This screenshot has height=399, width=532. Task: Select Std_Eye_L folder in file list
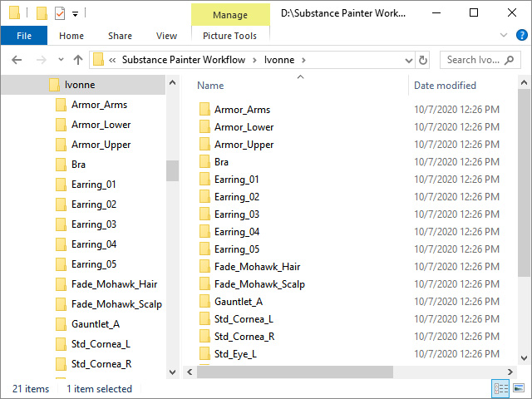235,354
